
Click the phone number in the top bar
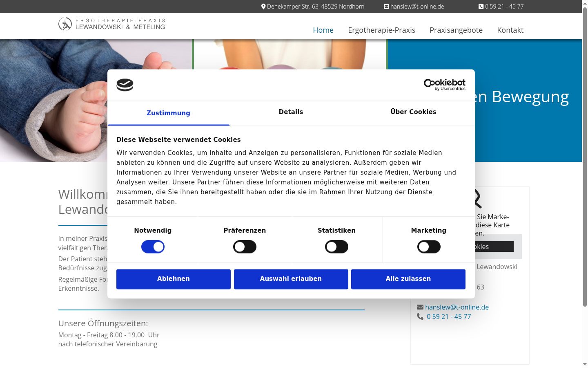504,7
